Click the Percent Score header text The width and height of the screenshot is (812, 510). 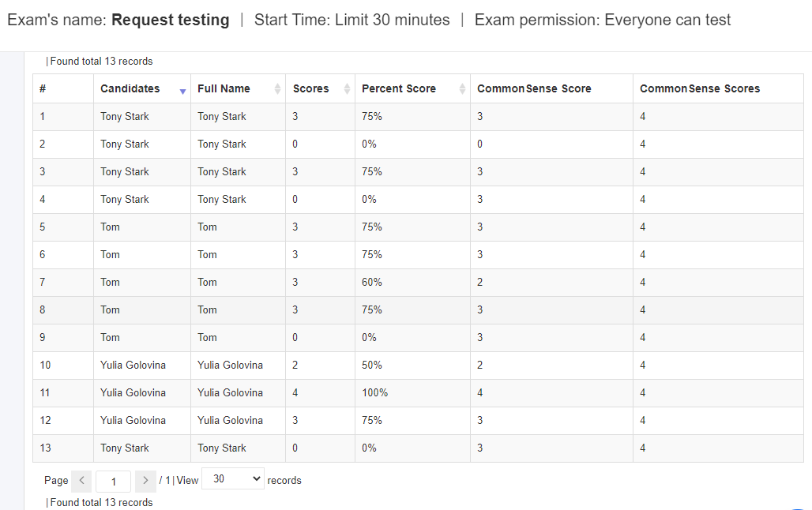(x=399, y=88)
